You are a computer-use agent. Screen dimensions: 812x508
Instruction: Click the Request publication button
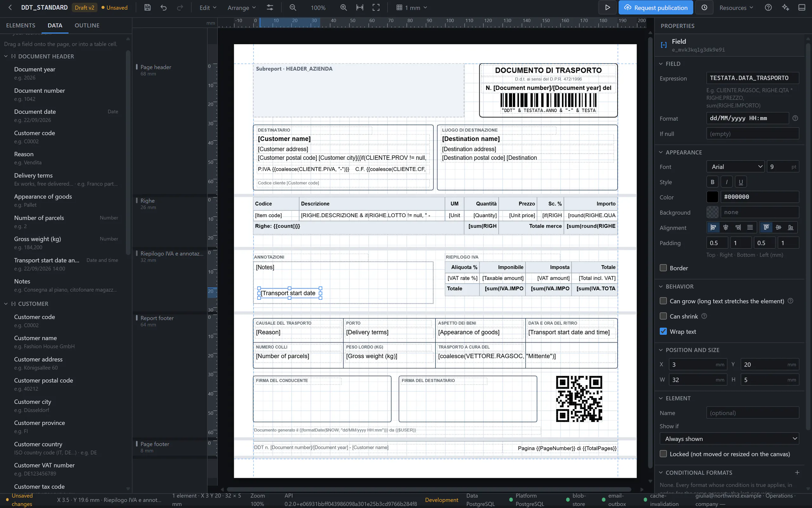tap(656, 7)
